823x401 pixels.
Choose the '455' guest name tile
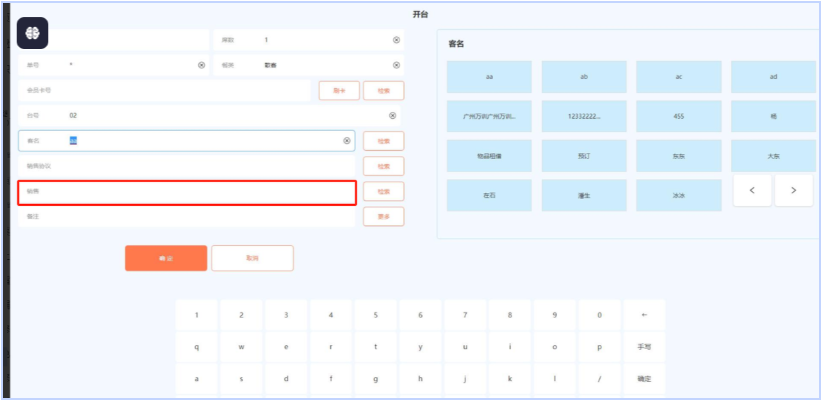[x=678, y=116]
